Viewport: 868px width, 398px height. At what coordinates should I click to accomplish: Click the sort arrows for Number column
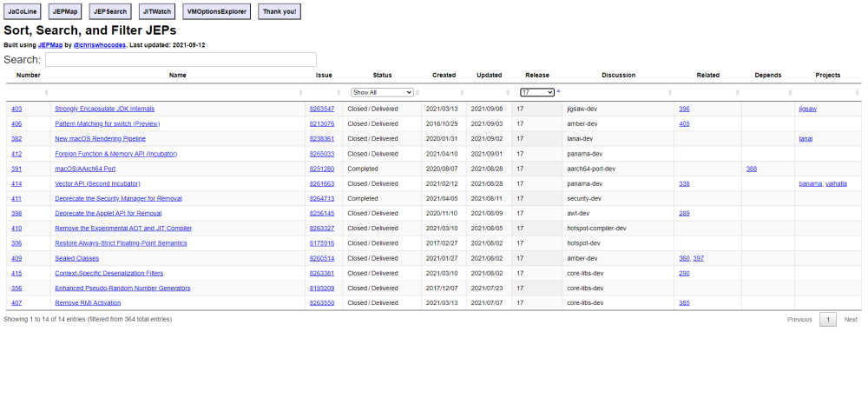(x=46, y=92)
